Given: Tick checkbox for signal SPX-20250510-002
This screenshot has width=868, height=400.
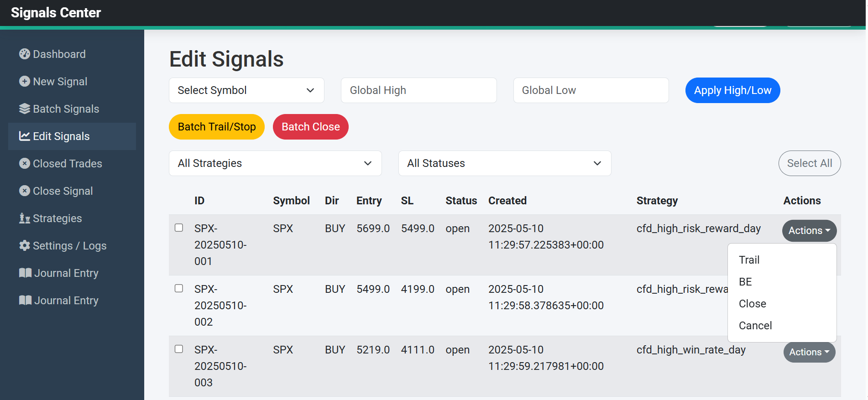Looking at the screenshot, I should click(x=179, y=288).
